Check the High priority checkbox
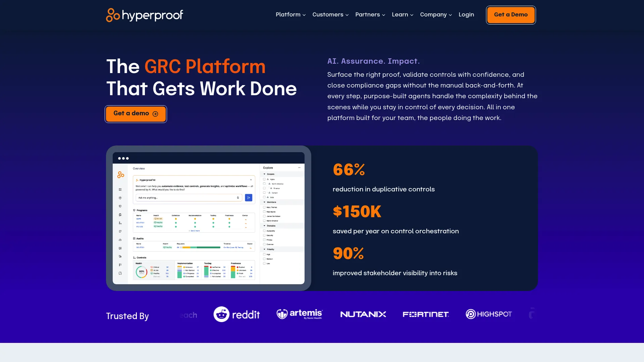This screenshot has width=644, height=362. [264, 254]
